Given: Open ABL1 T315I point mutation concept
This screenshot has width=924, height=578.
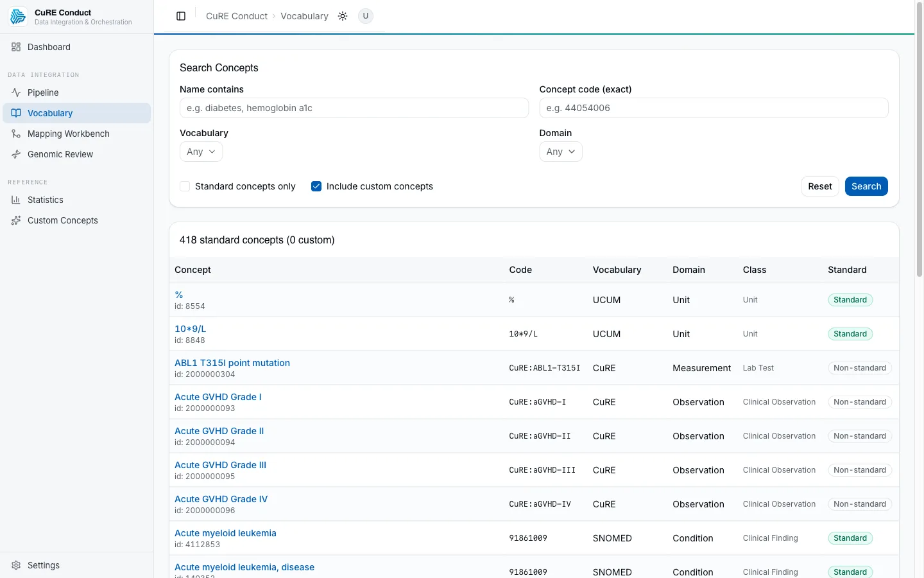Looking at the screenshot, I should [x=232, y=363].
